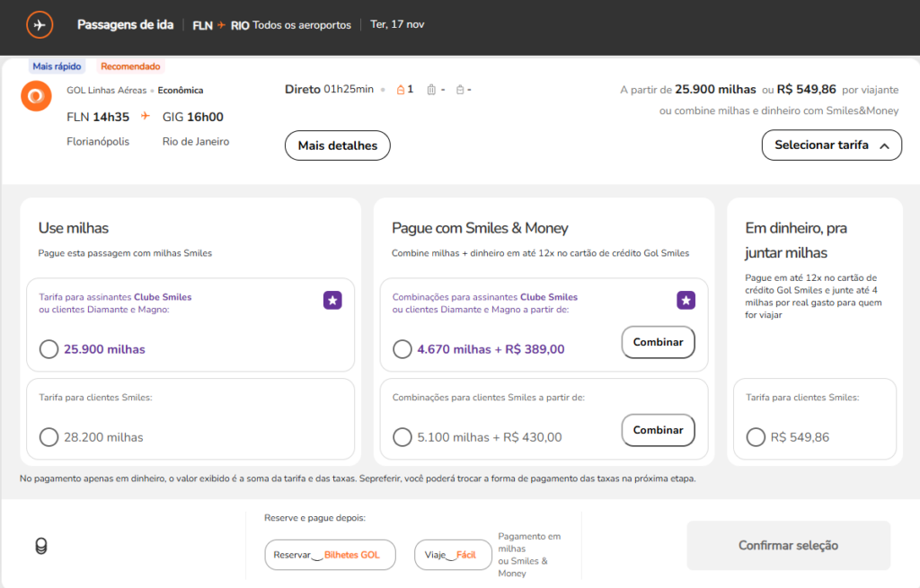
Task: Click the Passagens de ida heading
Action: 126,24
